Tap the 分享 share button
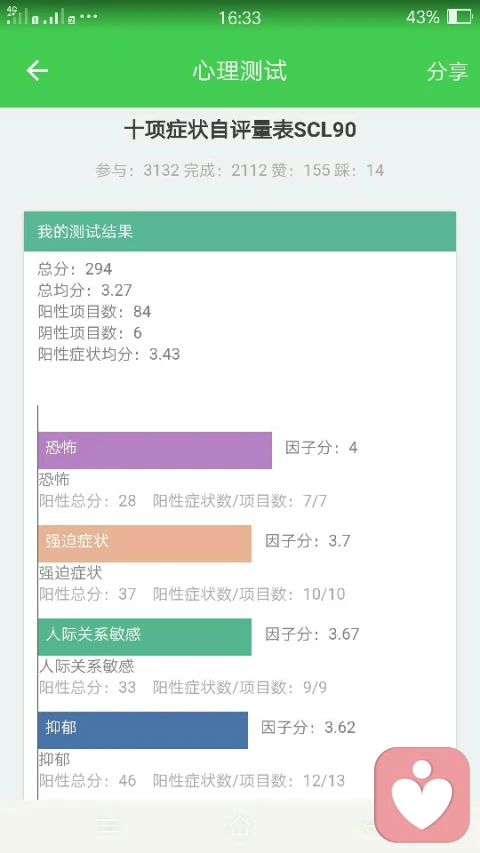The height and width of the screenshot is (853, 480). tap(447, 71)
